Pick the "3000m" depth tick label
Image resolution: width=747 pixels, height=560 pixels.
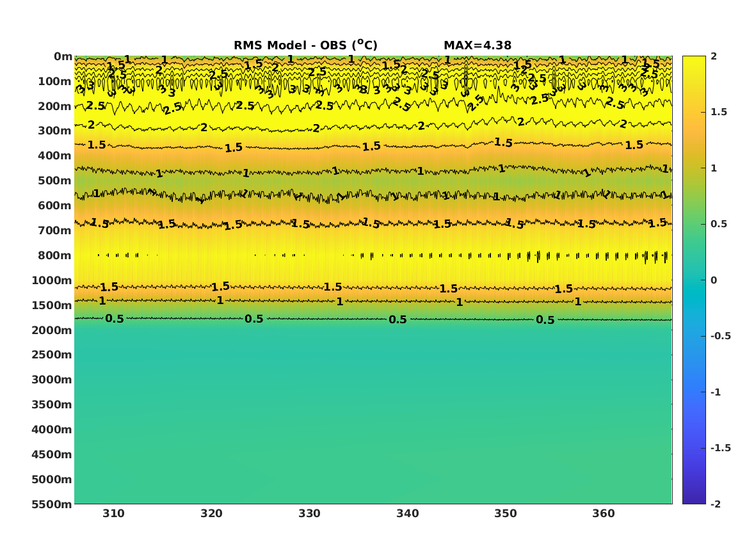pyautogui.click(x=52, y=380)
